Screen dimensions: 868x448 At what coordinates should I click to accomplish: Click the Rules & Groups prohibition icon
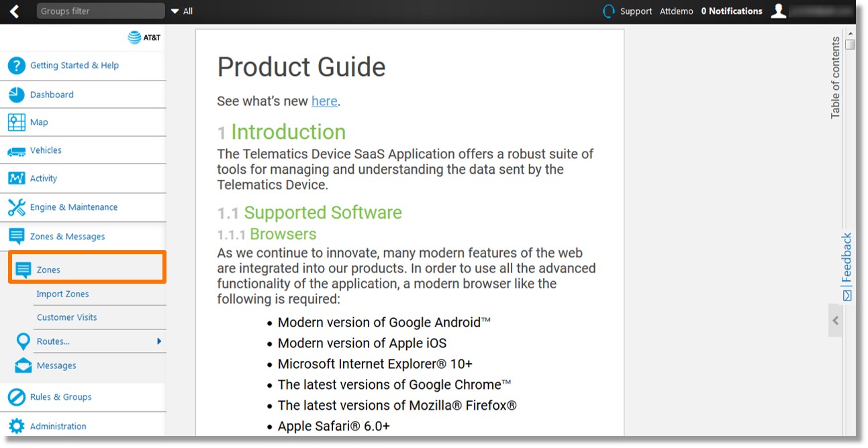click(x=16, y=397)
